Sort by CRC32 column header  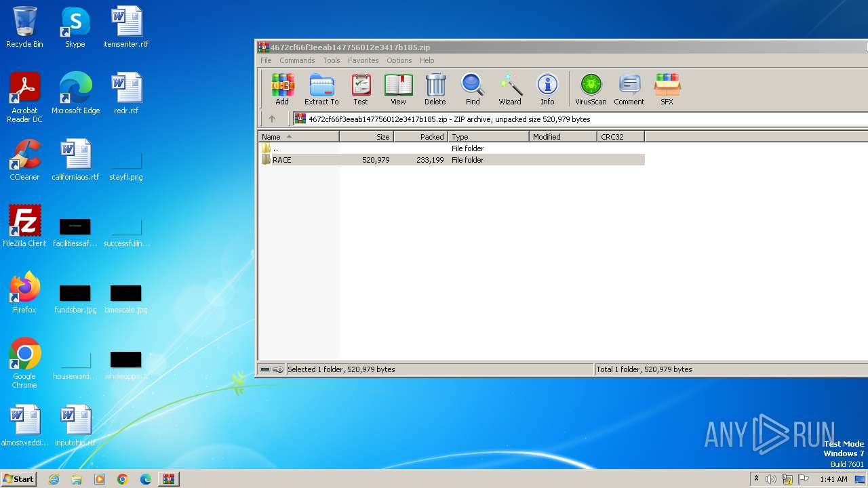coord(621,136)
